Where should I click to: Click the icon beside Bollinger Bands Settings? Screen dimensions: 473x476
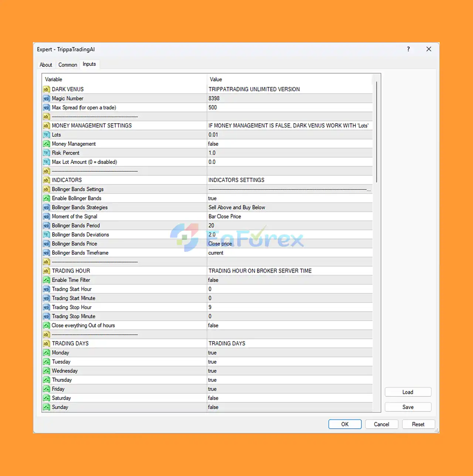click(x=46, y=189)
